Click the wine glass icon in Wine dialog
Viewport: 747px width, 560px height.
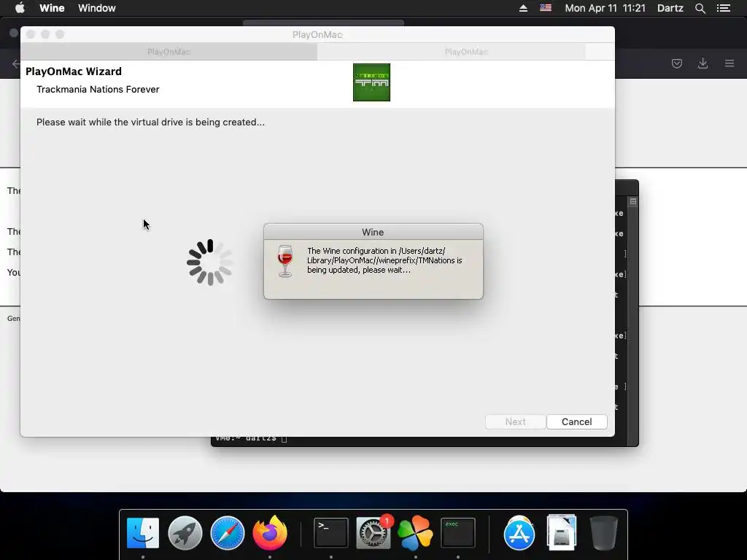pyautogui.click(x=285, y=261)
